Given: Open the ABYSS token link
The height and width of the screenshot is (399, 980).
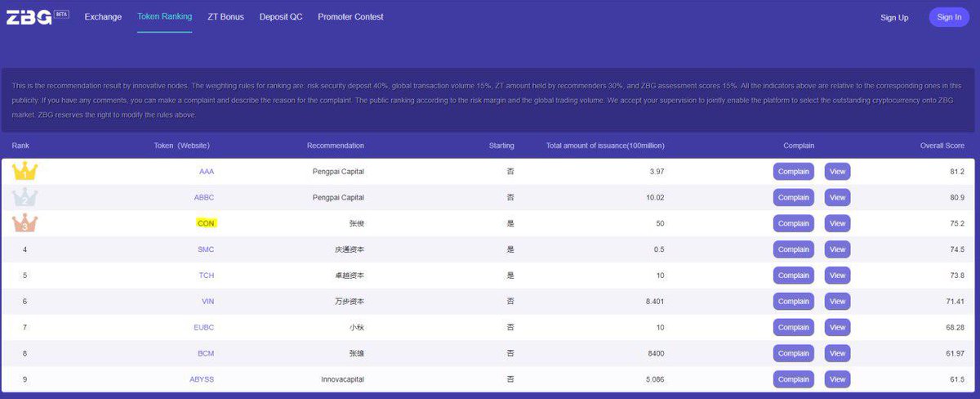Looking at the screenshot, I should pos(202,379).
